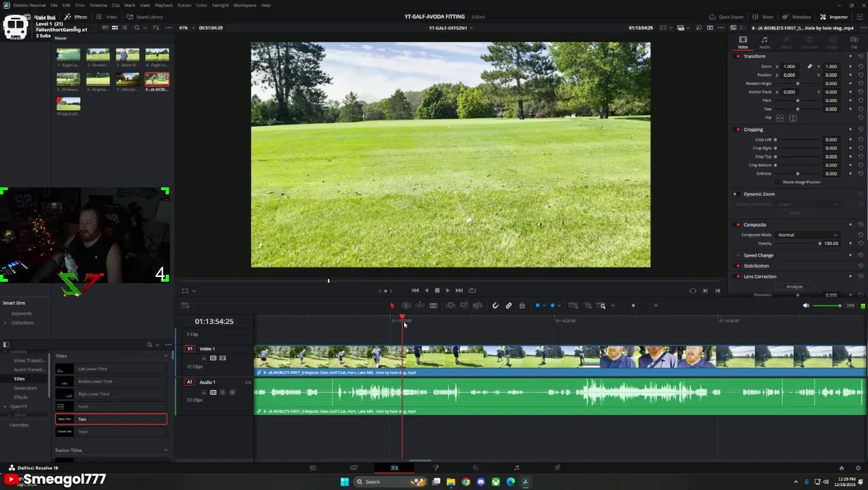
Task: Switch to the Audio inspector tab
Action: (x=765, y=42)
